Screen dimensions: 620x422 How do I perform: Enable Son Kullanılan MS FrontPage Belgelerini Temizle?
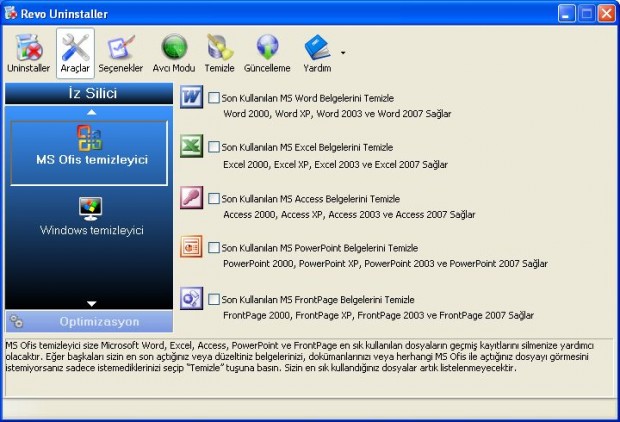214,299
